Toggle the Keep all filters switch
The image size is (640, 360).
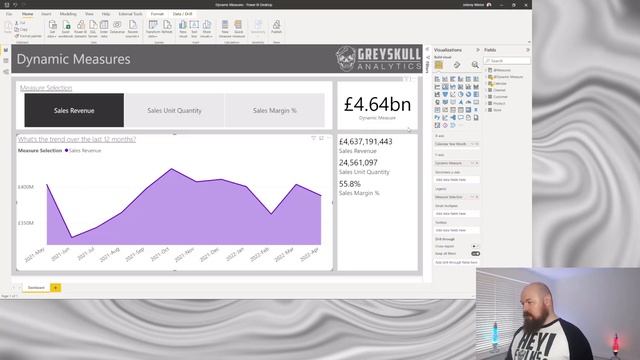click(476, 253)
